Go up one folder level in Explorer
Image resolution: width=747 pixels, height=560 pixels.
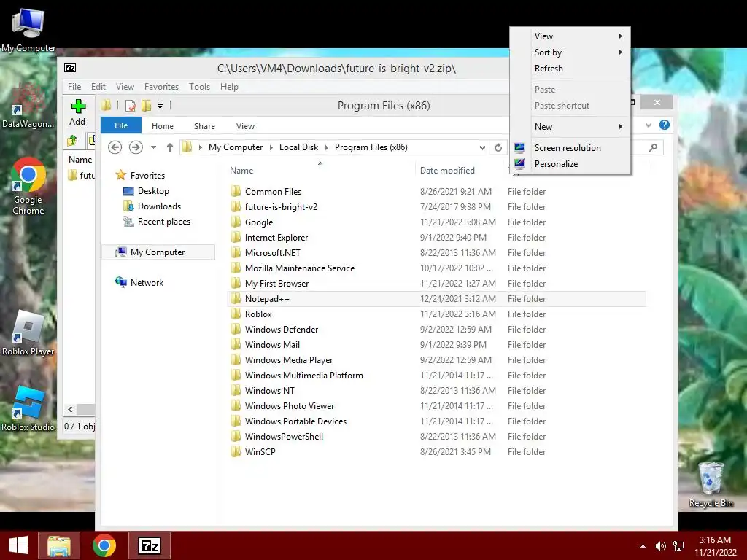(169, 147)
